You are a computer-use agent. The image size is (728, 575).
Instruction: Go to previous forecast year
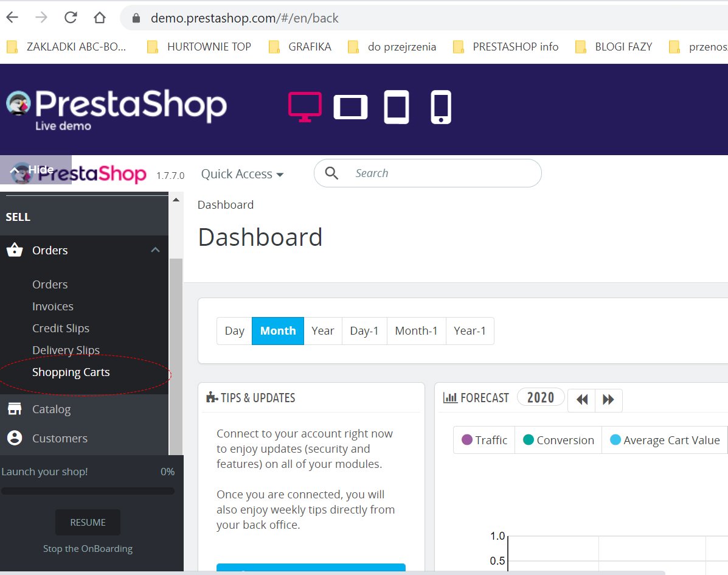(x=582, y=399)
